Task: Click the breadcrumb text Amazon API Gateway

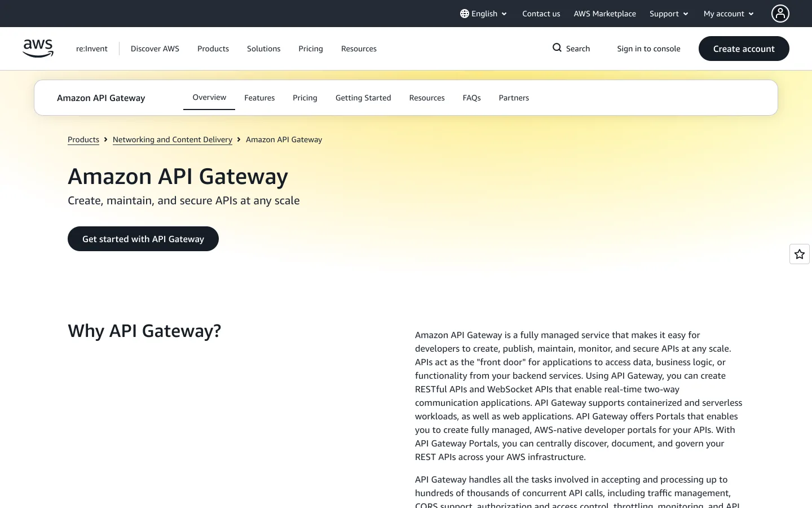Action: [284, 139]
